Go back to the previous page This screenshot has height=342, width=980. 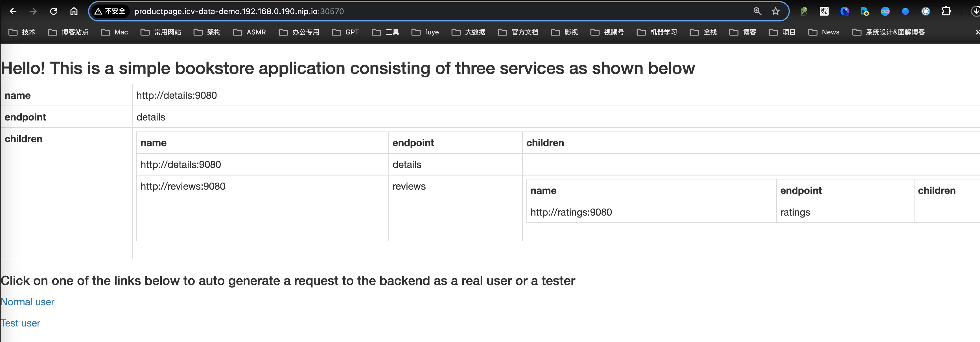point(13,11)
